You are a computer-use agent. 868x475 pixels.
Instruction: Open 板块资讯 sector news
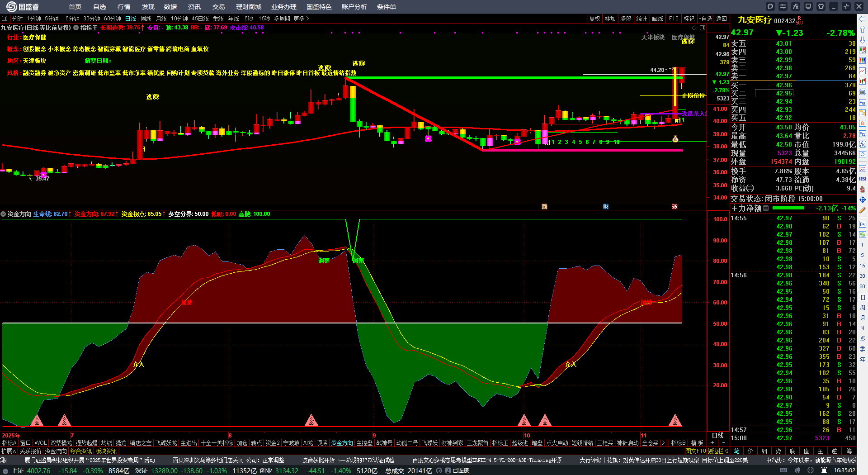point(106,451)
